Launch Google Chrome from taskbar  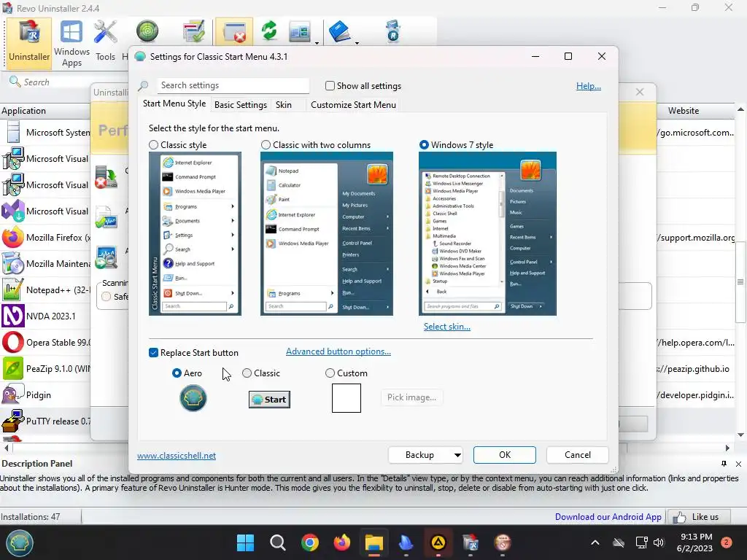coord(309,542)
